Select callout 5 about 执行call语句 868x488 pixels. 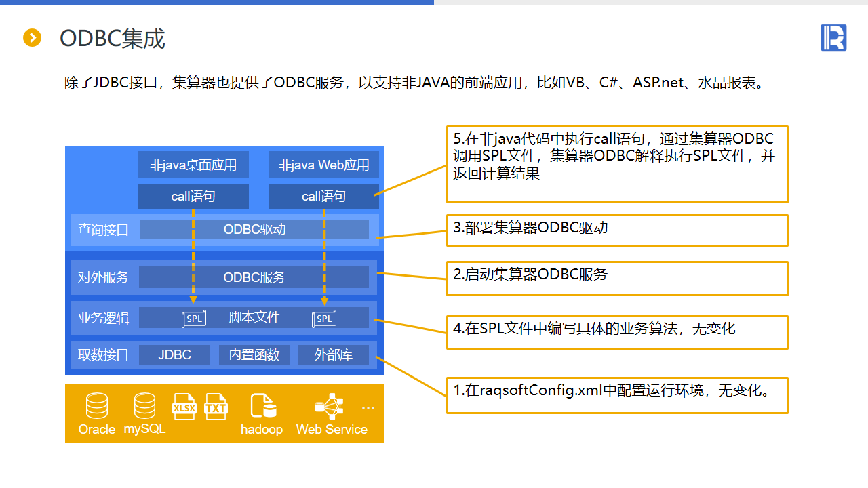pos(617,164)
